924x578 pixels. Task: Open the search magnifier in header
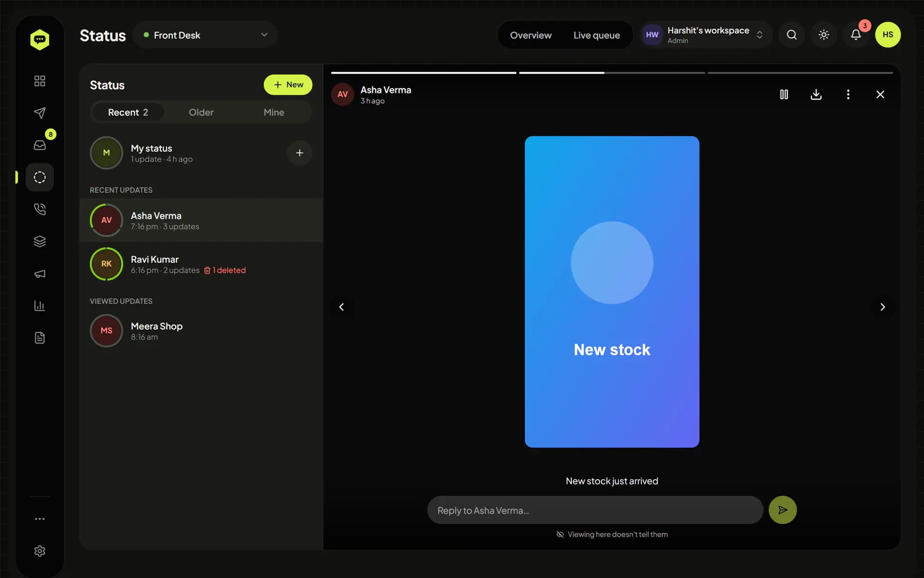tap(792, 35)
